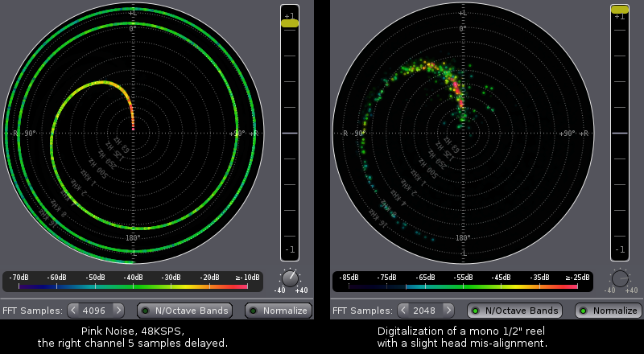Disable N/Octave Bands in right meter
Image resolution: width=644 pixels, height=354 pixels.
tap(515, 311)
